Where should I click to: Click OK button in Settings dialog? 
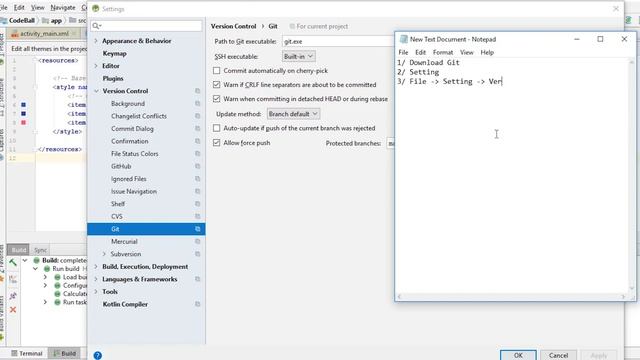(x=518, y=355)
